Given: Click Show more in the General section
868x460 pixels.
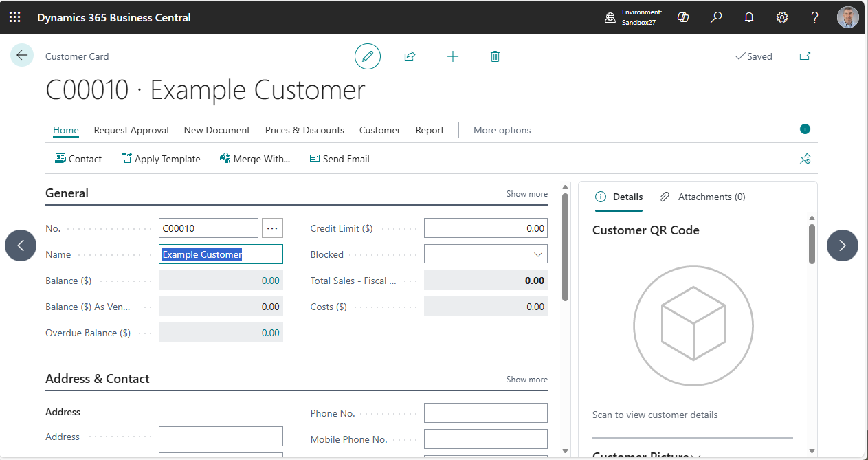Looking at the screenshot, I should (x=526, y=193).
